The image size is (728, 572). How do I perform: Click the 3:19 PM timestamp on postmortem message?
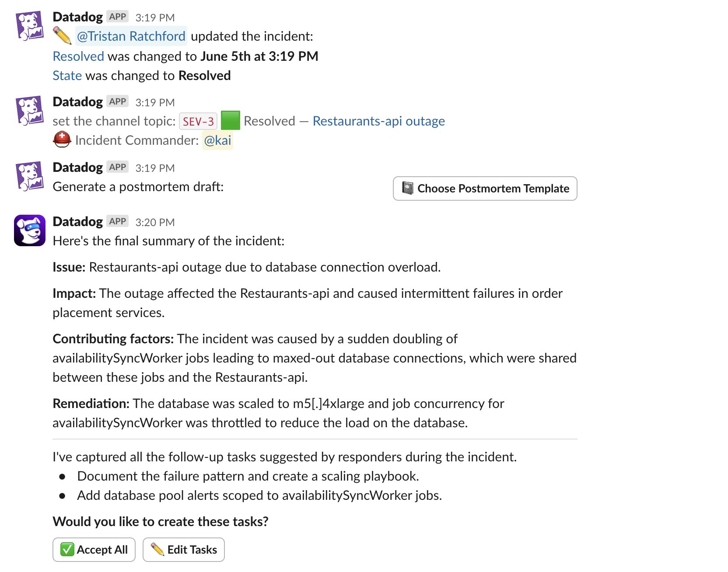point(155,168)
